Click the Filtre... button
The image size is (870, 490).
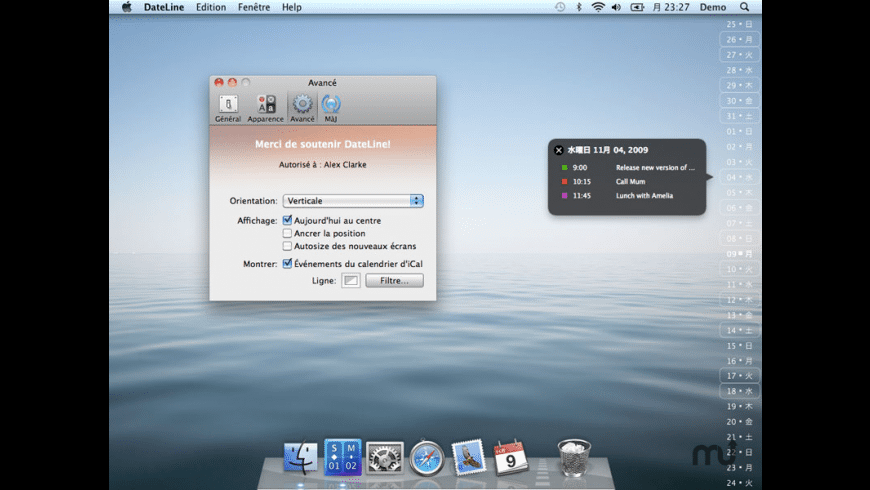394,281
